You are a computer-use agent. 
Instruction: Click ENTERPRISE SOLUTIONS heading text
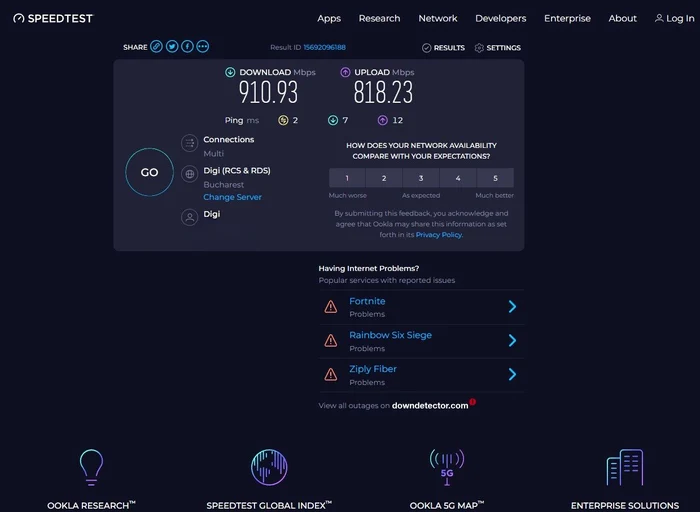pyautogui.click(x=625, y=505)
